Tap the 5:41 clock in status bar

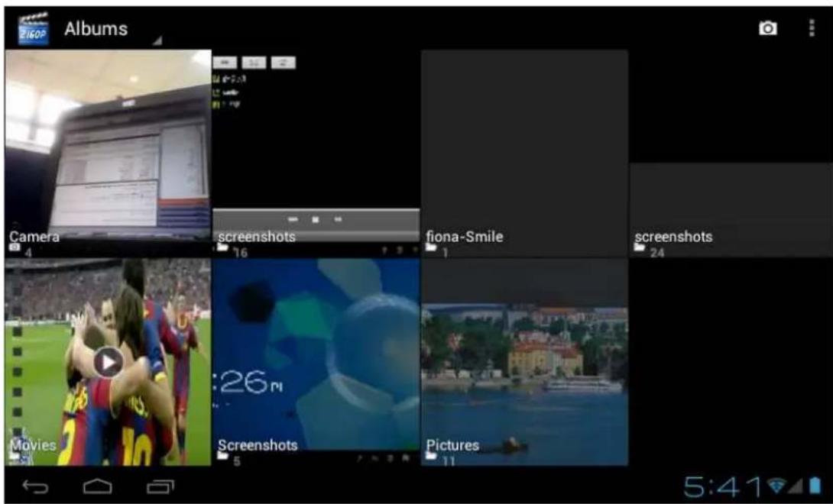pyautogui.click(x=722, y=486)
